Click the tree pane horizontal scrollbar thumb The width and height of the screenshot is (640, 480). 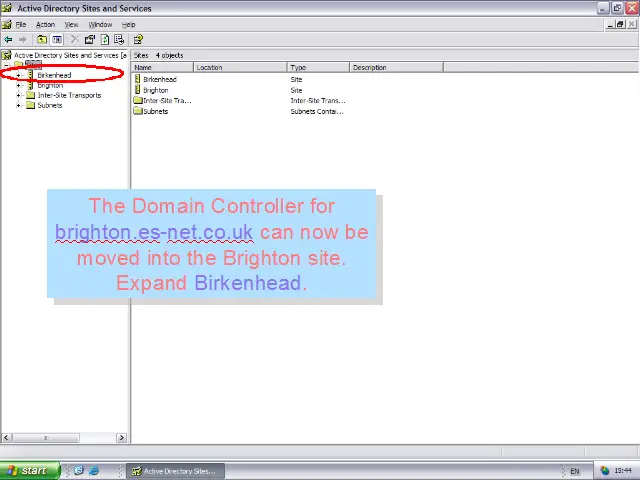point(46,438)
